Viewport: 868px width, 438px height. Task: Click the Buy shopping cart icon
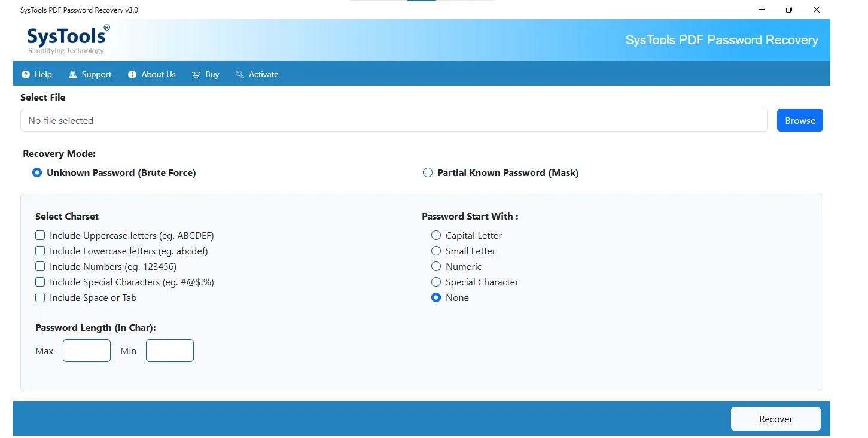pyautogui.click(x=196, y=75)
